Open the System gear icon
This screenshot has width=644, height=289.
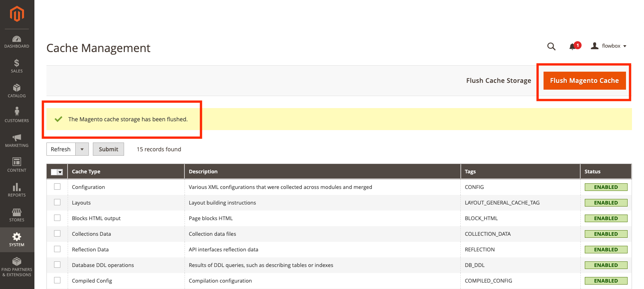tap(17, 236)
